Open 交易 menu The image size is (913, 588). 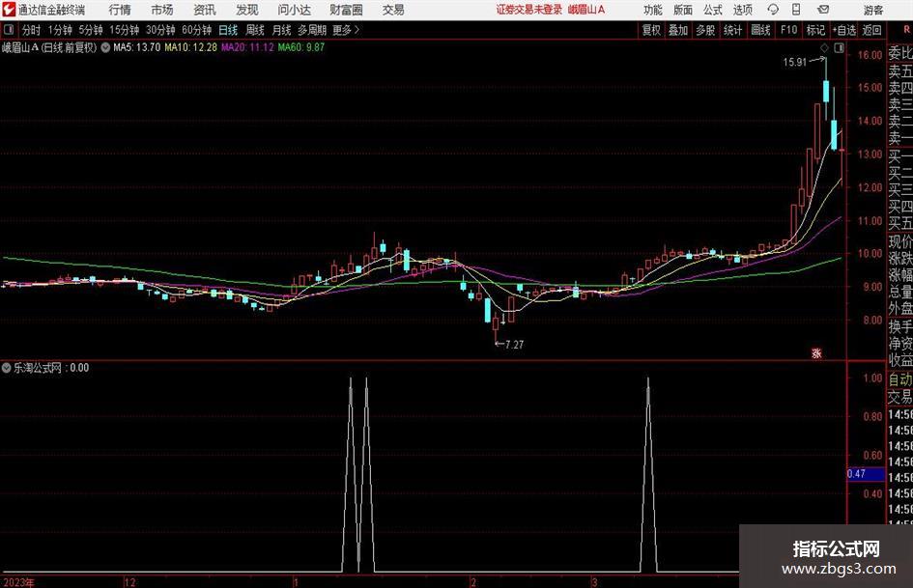[393, 10]
